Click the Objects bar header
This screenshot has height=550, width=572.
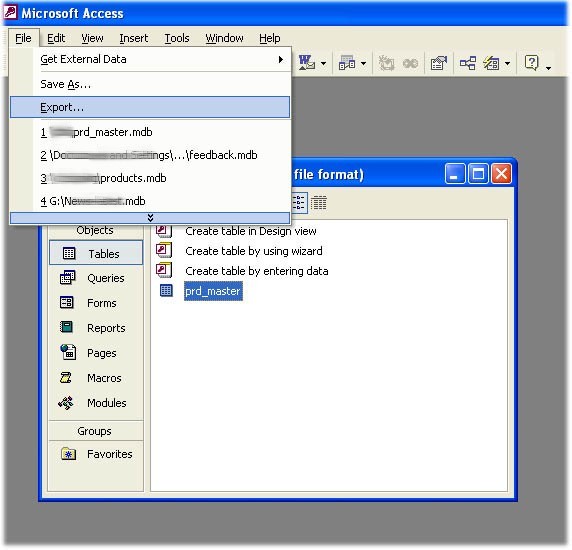[96, 231]
